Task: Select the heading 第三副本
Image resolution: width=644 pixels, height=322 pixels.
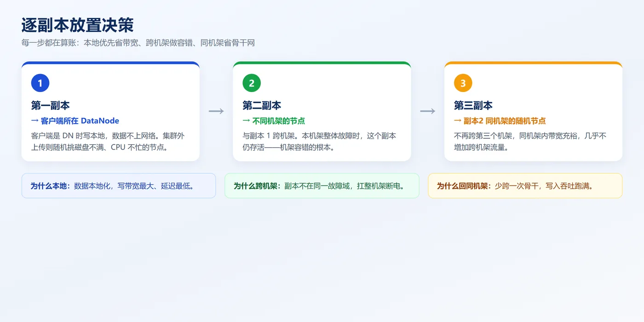Action: tap(473, 105)
